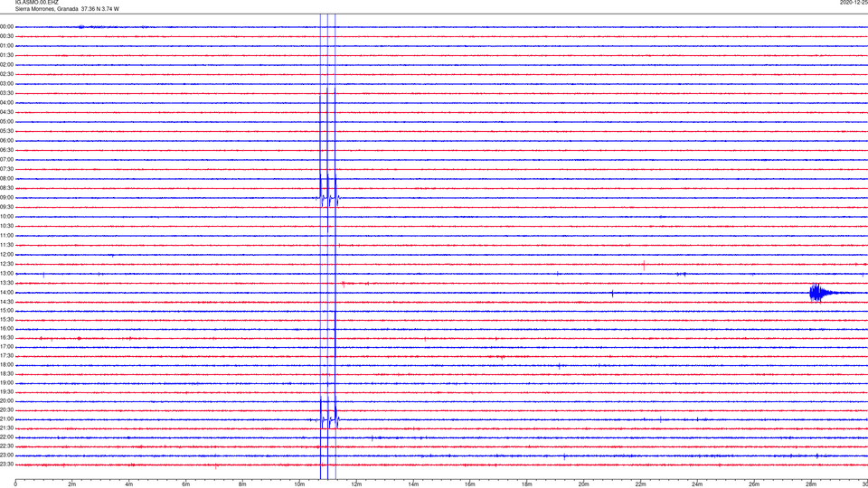868x488 pixels.
Task: Select the 03:00 trace time label
Action: click(x=6, y=84)
